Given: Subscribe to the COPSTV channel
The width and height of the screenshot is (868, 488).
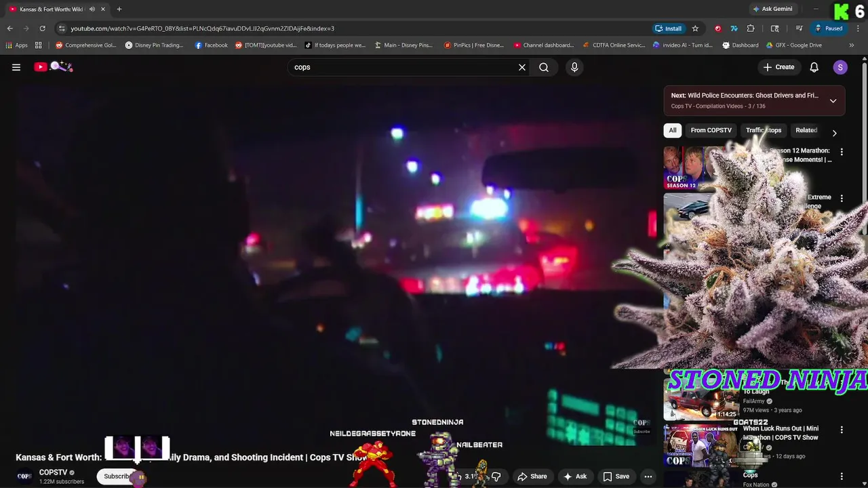Looking at the screenshot, I should pos(121,476).
